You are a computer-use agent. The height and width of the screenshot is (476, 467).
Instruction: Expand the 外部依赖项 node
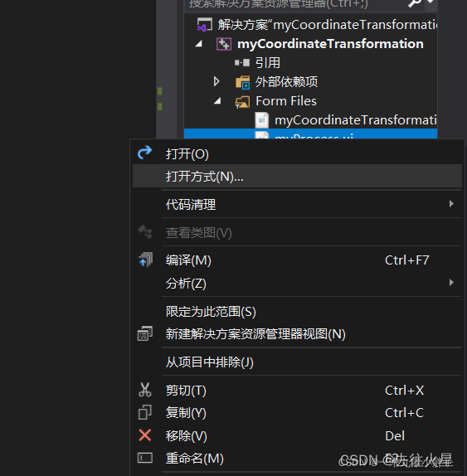coord(216,81)
